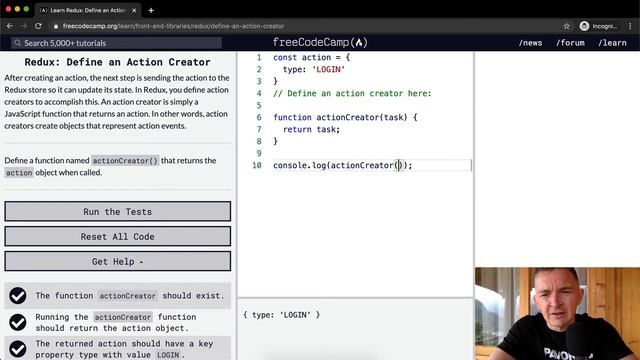Click checkmark for 'actionCreator should exist' test
This screenshot has height=360, width=640.
pos(18,296)
